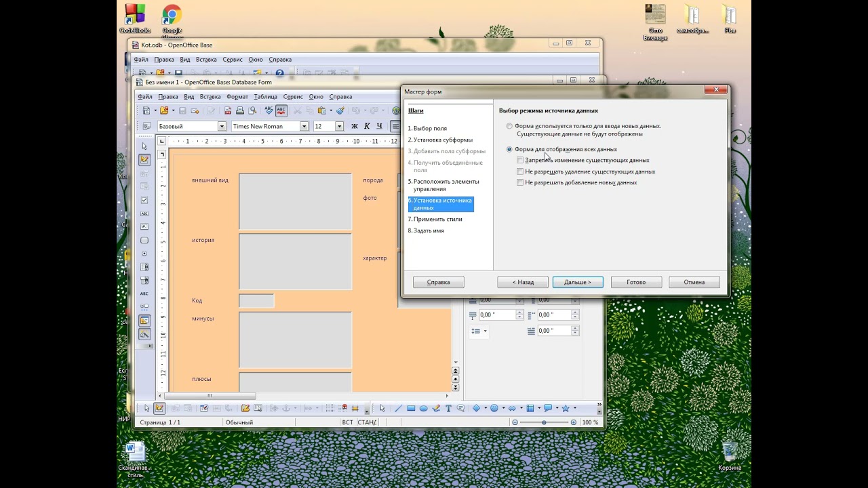Select the Text T drawing tool

point(448,408)
